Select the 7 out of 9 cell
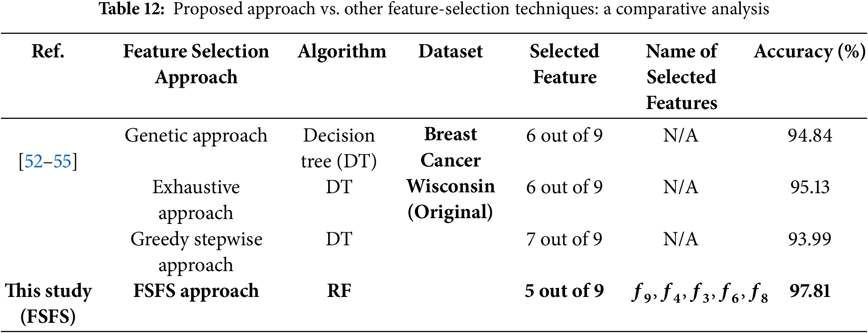 click(x=564, y=239)
